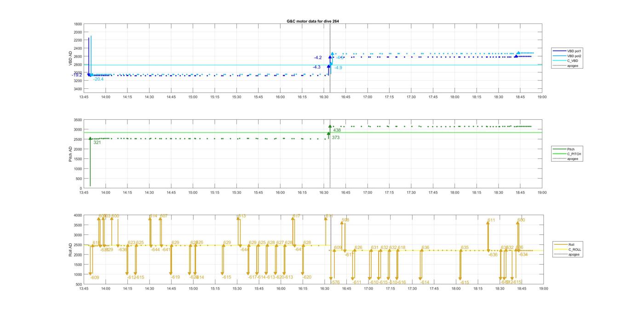Click 'apogee' in the Pitch plot legend
This screenshot has height=319, width=644.
[572, 159]
